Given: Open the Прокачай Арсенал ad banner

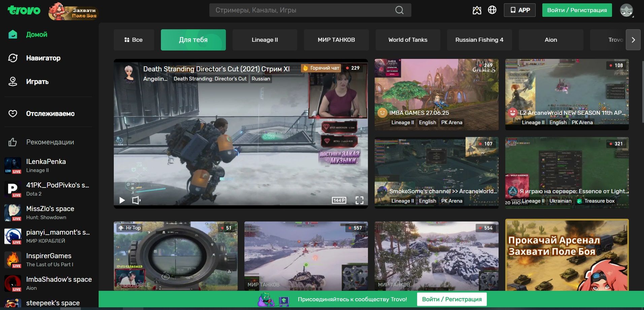Looking at the screenshot, I should coord(567,255).
